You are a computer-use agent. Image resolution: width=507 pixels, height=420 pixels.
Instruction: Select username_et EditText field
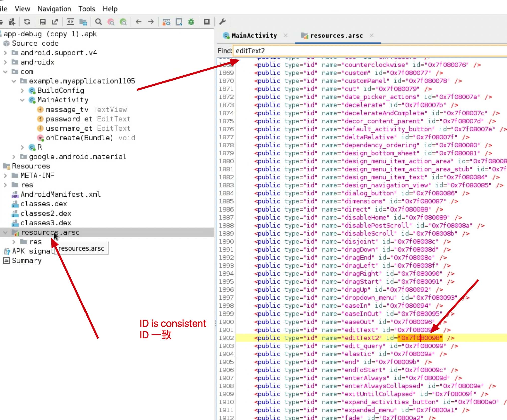88,128
